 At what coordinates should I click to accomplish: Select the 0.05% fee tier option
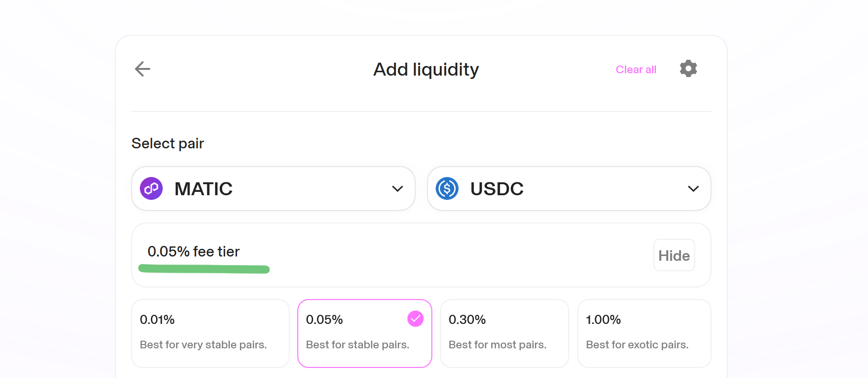tap(364, 334)
